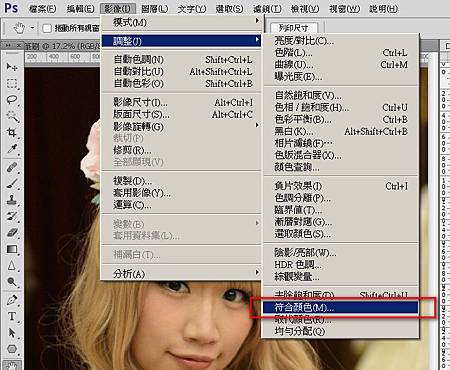The width and height of the screenshot is (450, 370).
Task: Select the Eraser tool
Action: coord(12,232)
